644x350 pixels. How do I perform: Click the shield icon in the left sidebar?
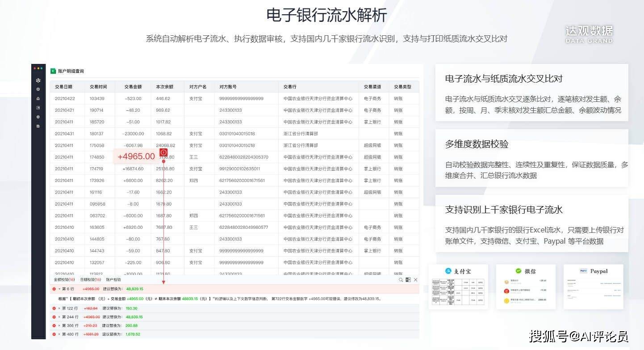38,117
